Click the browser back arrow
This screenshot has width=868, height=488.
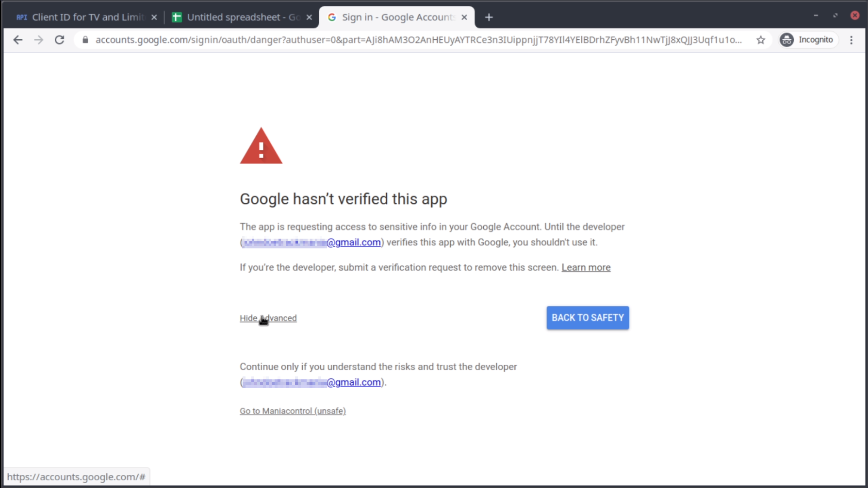pyautogui.click(x=18, y=40)
